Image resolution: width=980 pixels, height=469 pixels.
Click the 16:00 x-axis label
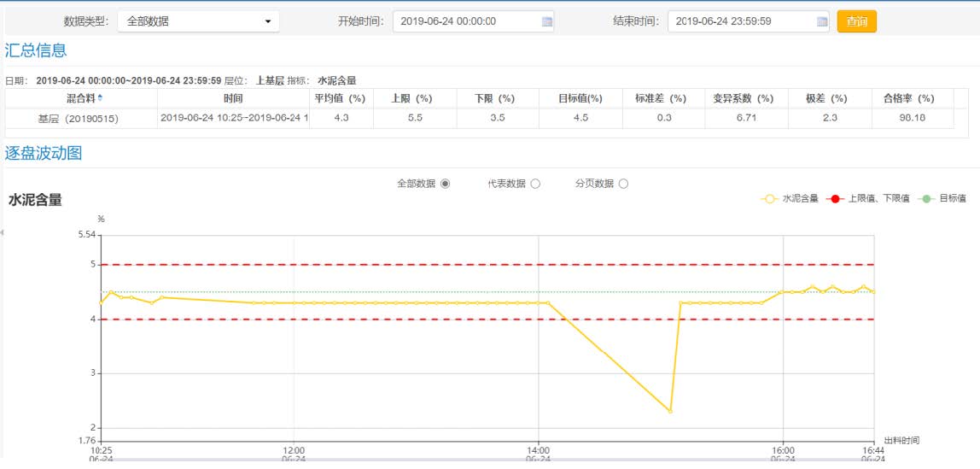[x=783, y=450]
